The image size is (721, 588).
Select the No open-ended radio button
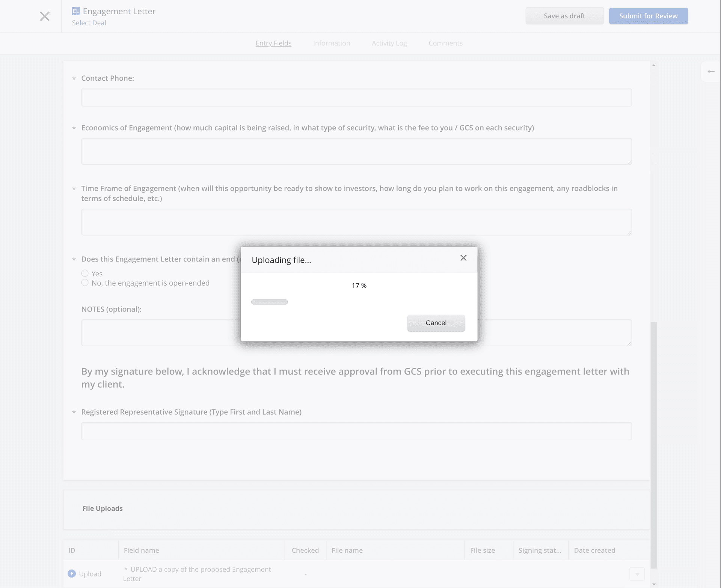pyautogui.click(x=84, y=282)
